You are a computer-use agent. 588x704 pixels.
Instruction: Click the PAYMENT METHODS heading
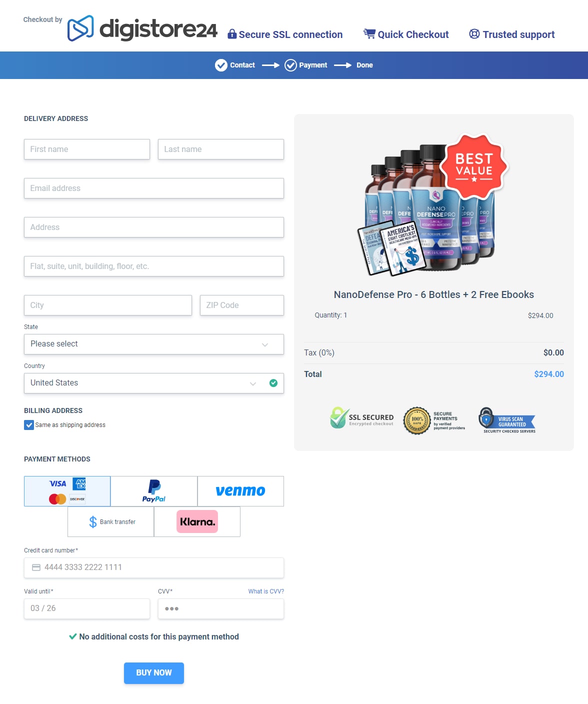click(57, 459)
